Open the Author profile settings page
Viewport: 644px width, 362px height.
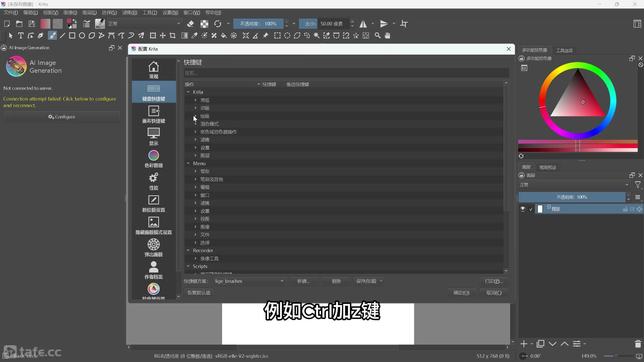154,270
